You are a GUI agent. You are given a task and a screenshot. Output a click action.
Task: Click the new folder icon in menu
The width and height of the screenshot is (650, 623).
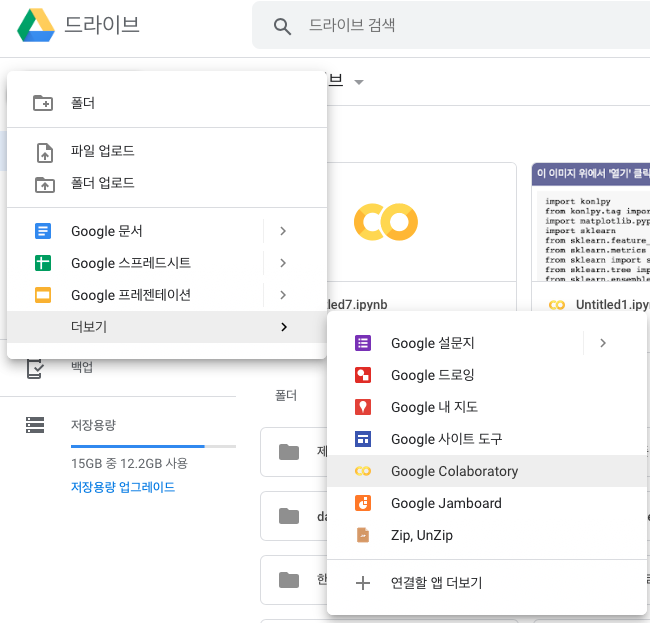click(x=43, y=103)
